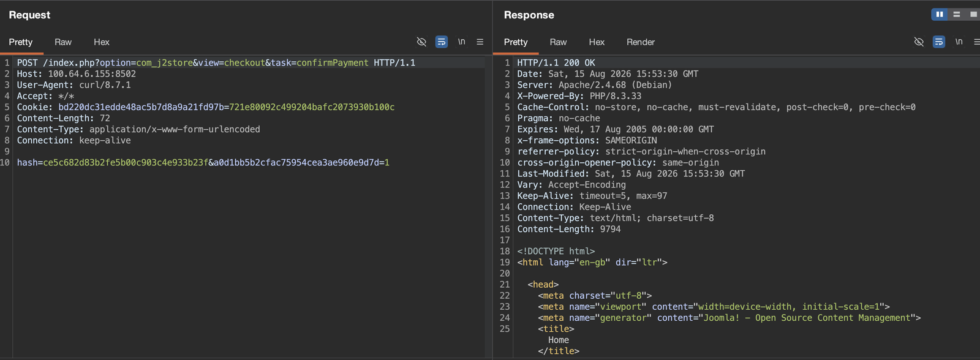980x360 pixels.
Task: Click Vary: Accept-Encoding header
Action: coord(571,184)
